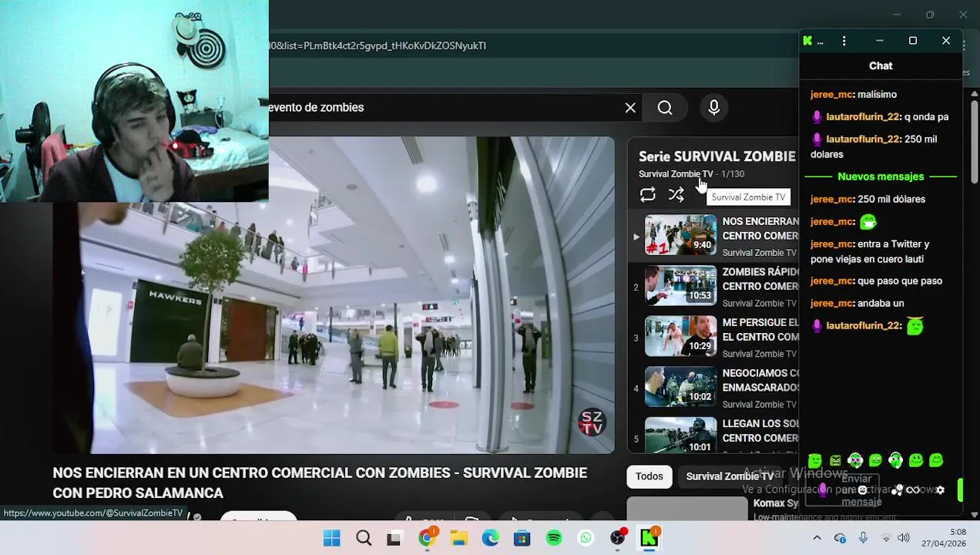Image resolution: width=980 pixels, height=555 pixels.
Task: Open third playlist video thumbnail 10:29
Action: [x=680, y=336]
